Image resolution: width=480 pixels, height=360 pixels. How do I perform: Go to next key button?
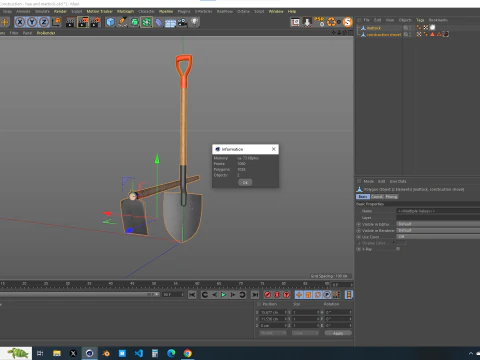[242, 295]
